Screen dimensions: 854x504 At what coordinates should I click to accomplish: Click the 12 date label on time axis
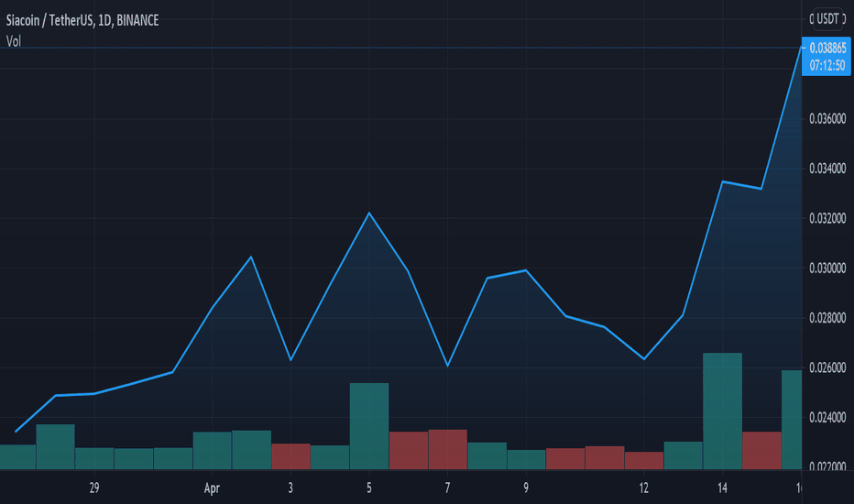[644, 488]
